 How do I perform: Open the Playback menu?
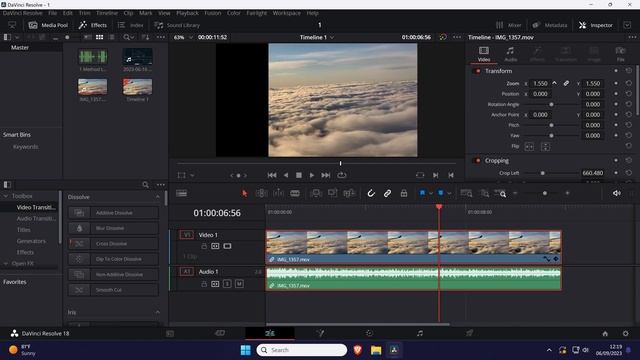[187, 13]
